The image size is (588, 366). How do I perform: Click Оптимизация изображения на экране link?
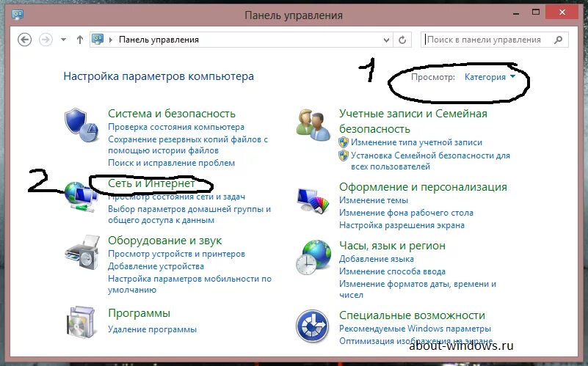(416, 341)
